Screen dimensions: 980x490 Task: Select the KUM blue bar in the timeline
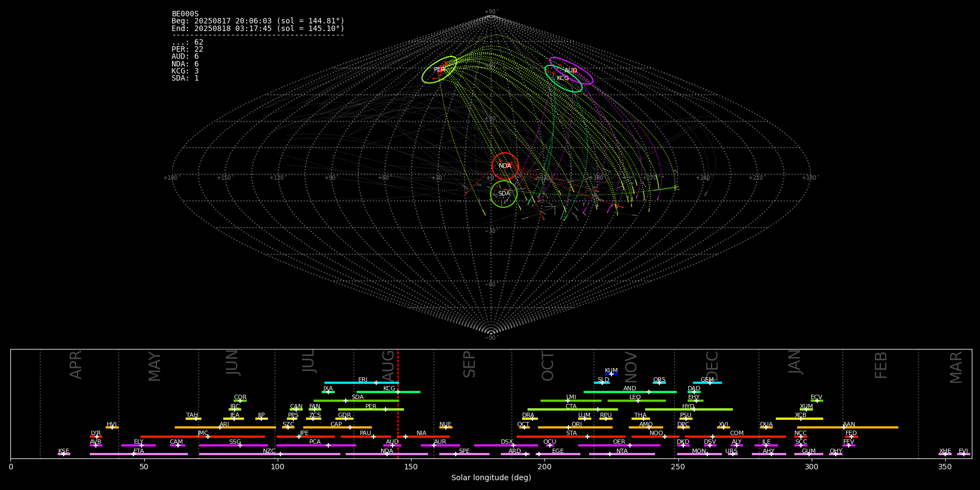611,374
